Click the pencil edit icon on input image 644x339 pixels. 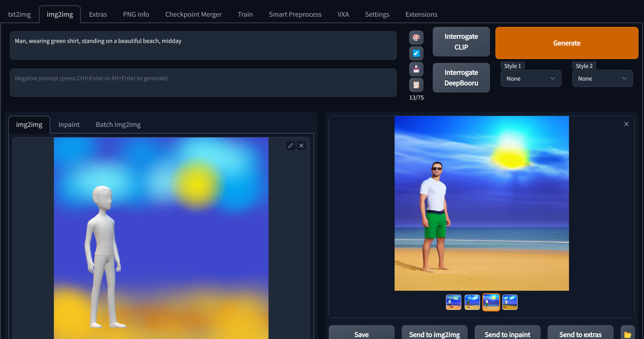[291, 145]
